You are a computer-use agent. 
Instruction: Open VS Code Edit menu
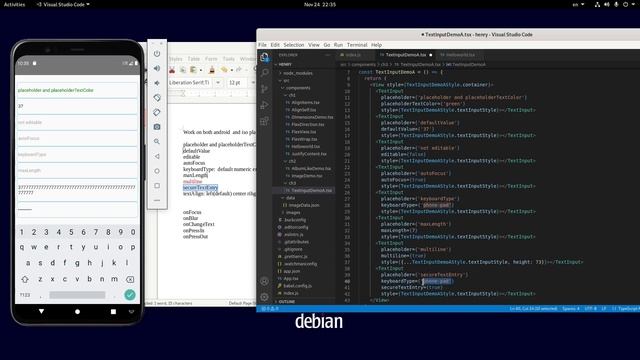pos(275,45)
